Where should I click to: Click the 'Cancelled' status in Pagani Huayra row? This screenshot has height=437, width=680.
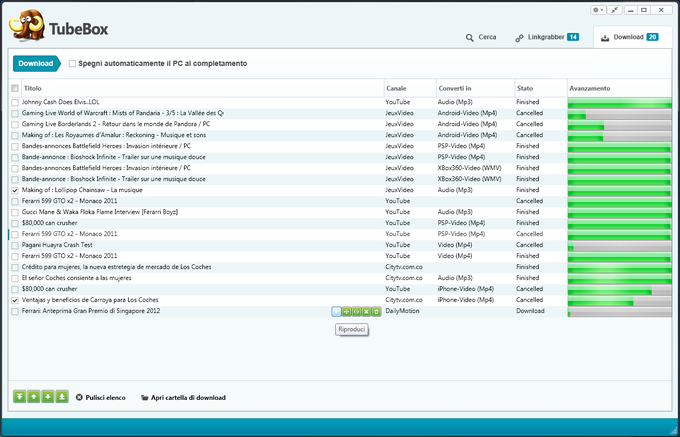click(x=530, y=245)
